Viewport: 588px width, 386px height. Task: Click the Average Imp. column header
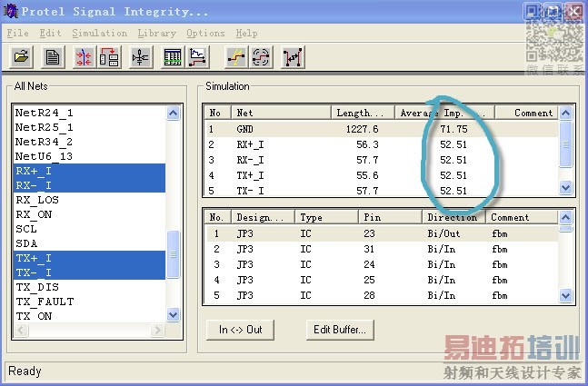pos(444,113)
